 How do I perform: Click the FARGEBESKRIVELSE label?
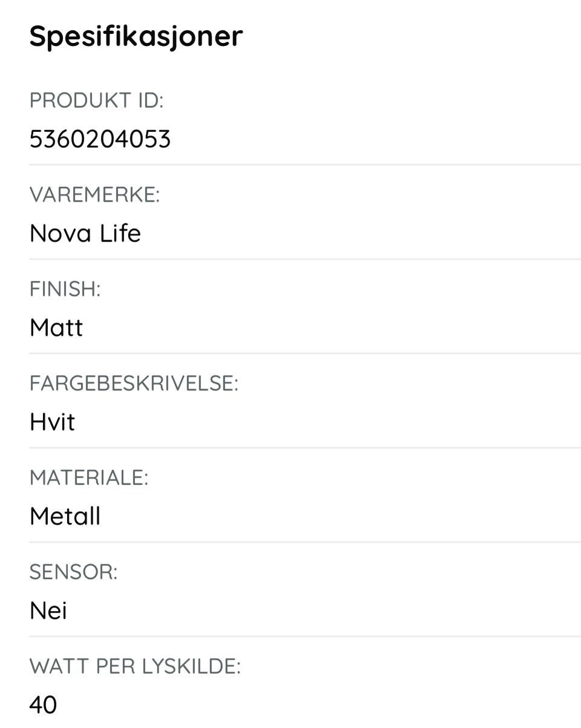coord(134,384)
